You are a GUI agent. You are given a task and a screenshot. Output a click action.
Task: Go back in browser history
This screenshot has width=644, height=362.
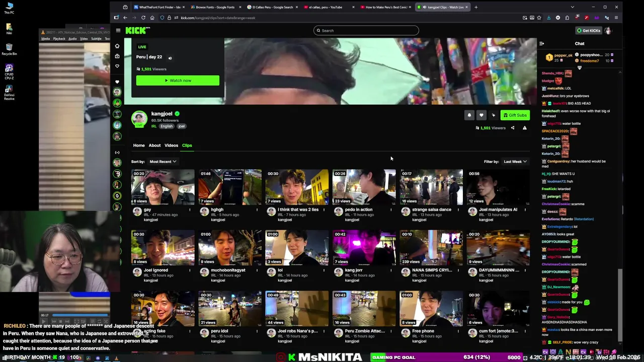click(x=125, y=18)
